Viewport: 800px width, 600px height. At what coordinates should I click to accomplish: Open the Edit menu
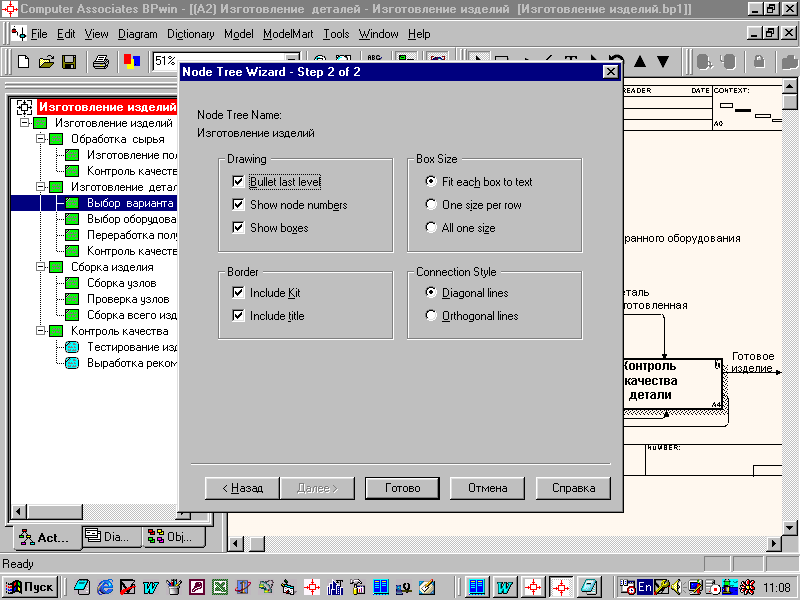pos(66,34)
